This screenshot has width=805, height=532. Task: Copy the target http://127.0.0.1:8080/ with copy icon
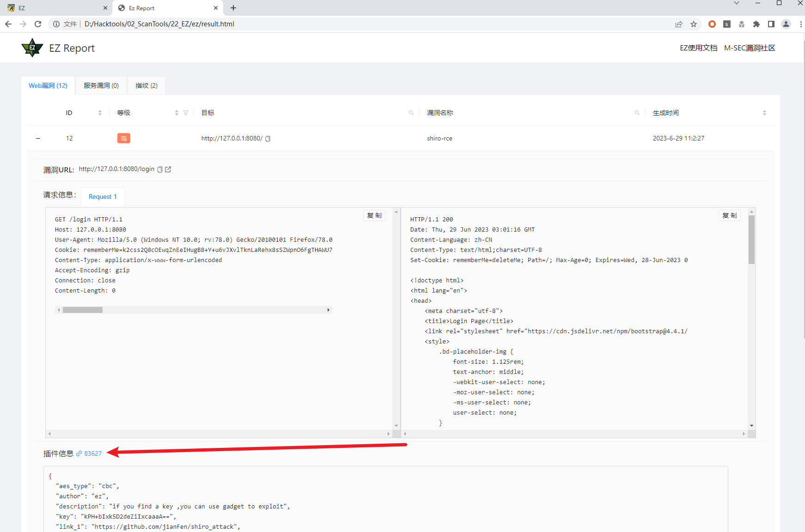pyautogui.click(x=268, y=139)
